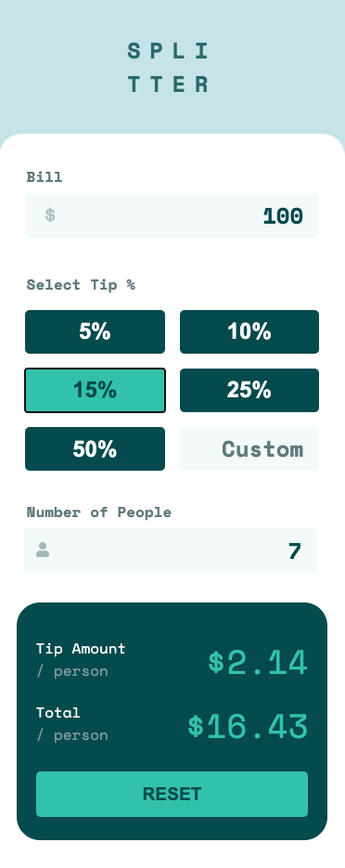The image size is (345, 868).
Task: Click the '/ person' text under Total
Action: coord(72,735)
